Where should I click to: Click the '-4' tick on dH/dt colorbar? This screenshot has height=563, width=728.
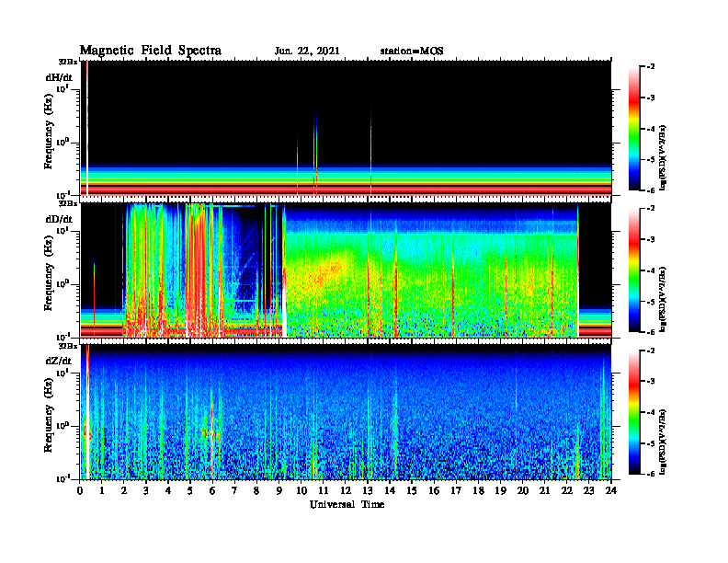coord(651,129)
